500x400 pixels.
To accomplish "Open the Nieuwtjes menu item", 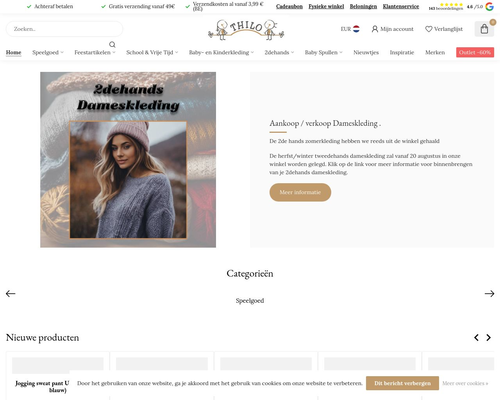I will click(366, 52).
